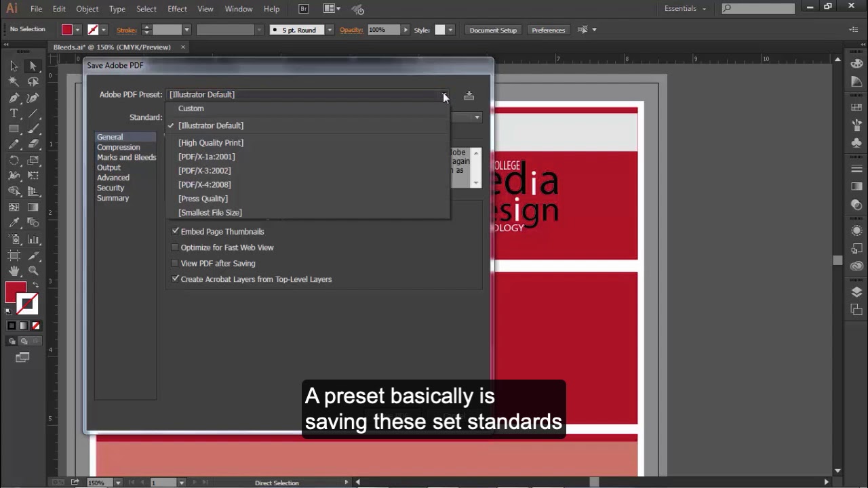Open the Window menu
The width and height of the screenshot is (868, 488).
tap(239, 9)
